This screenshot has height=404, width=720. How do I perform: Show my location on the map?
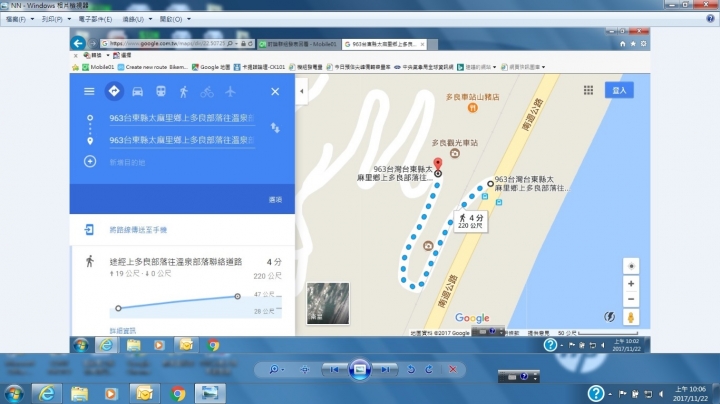631,266
